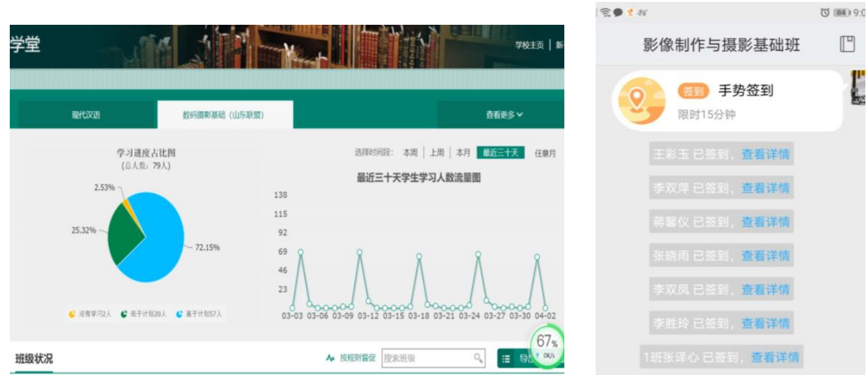Go to 学校主页 link in header
The width and height of the screenshot is (868, 375).
coord(529,45)
